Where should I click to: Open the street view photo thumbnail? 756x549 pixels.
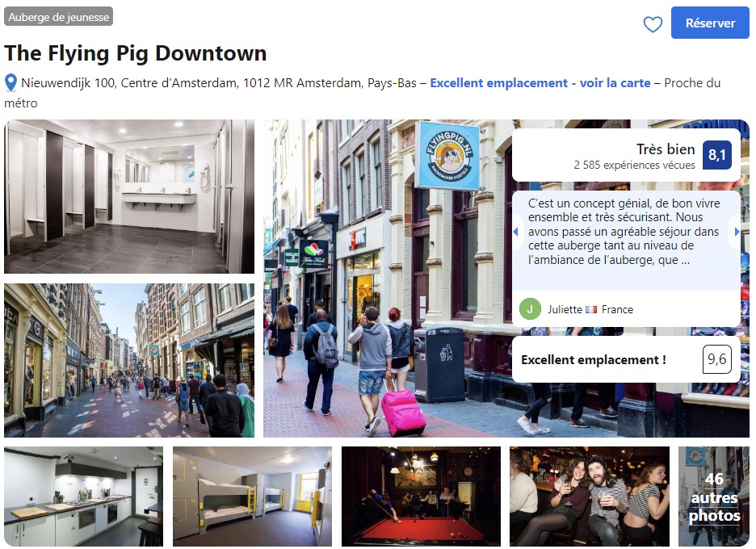point(129,360)
